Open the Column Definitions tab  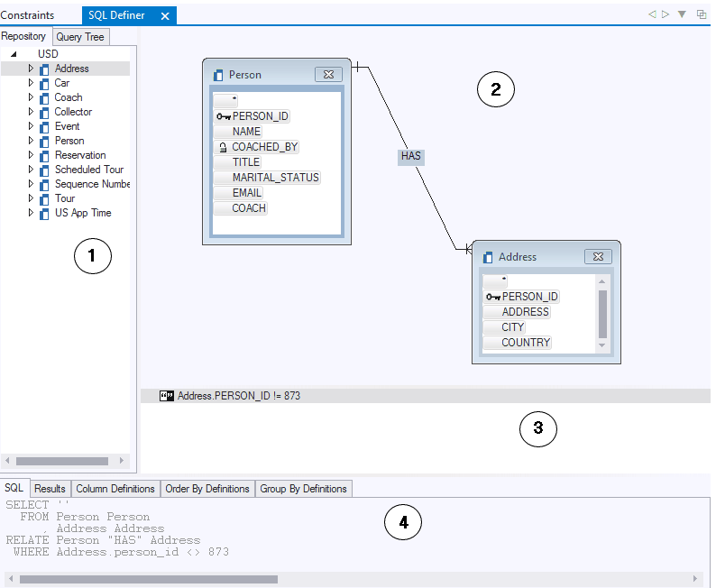click(x=115, y=489)
